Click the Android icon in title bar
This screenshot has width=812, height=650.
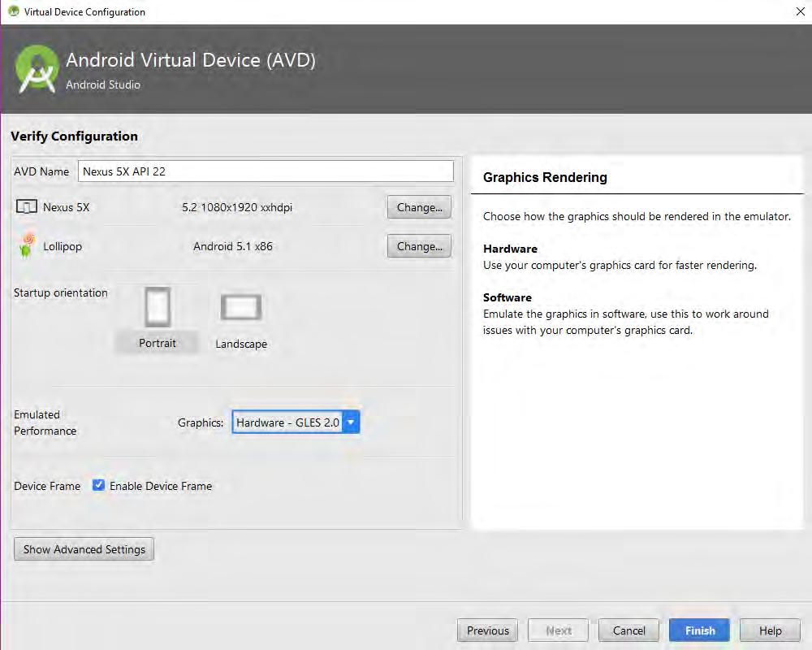coord(14,11)
